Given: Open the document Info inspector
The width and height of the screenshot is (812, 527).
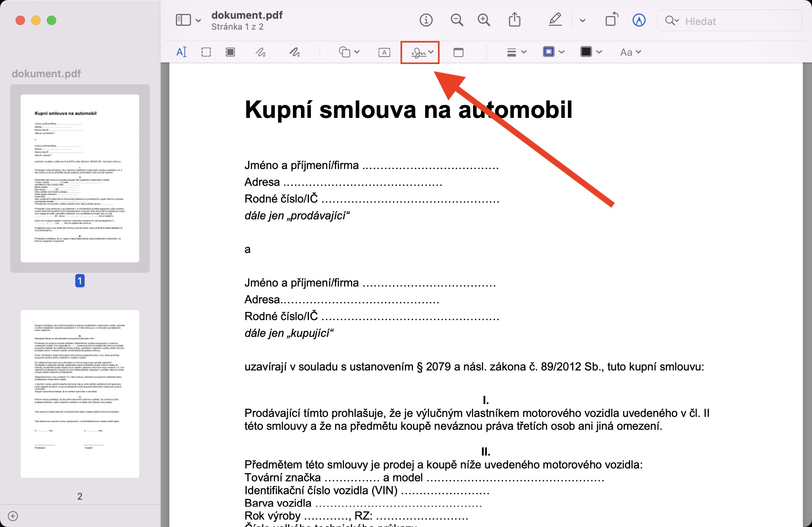Looking at the screenshot, I should pyautogui.click(x=426, y=20).
